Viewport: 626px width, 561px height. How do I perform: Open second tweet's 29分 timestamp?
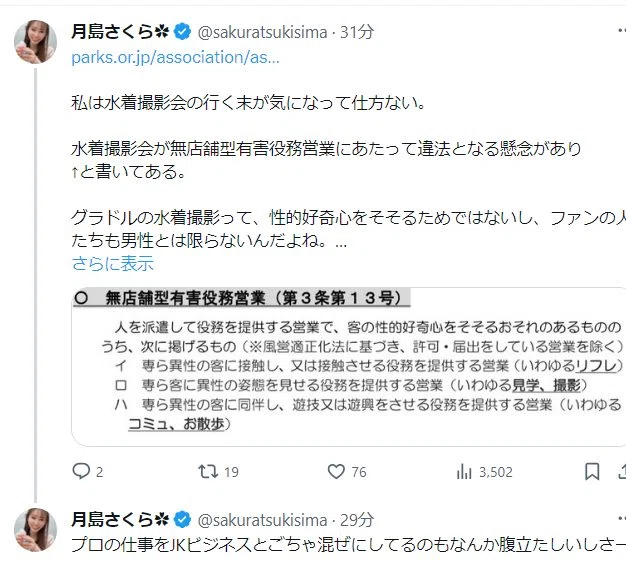[x=357, y=520]
